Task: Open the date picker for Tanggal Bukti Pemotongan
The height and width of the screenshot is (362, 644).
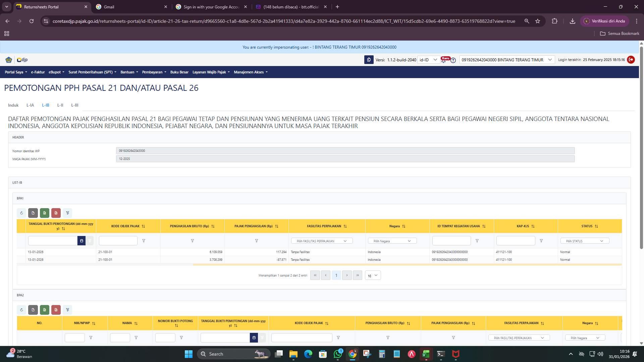Action: pos(82,241)
